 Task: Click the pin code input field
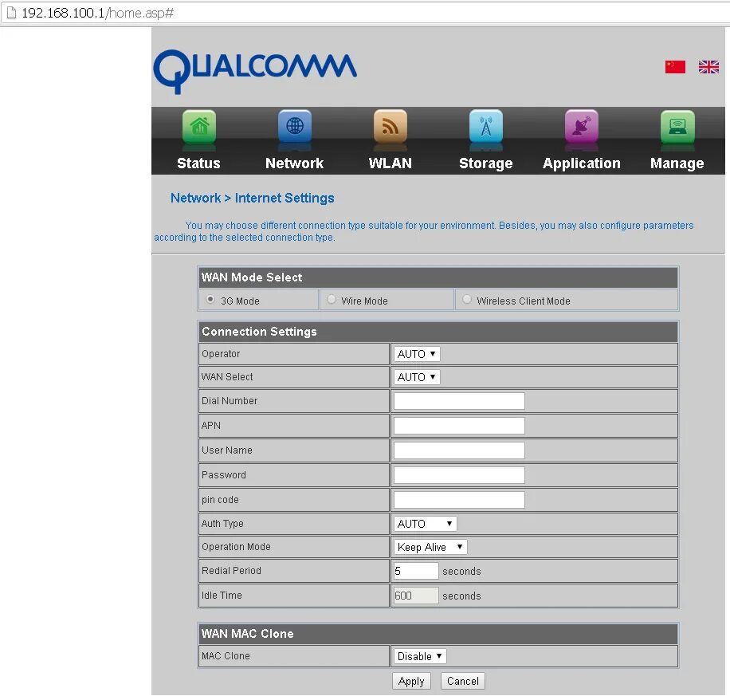(459, 500)
